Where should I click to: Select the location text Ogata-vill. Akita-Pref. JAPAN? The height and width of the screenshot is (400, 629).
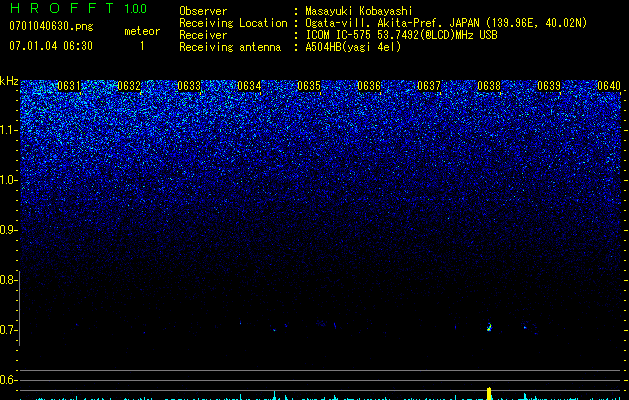coord(392,23)
